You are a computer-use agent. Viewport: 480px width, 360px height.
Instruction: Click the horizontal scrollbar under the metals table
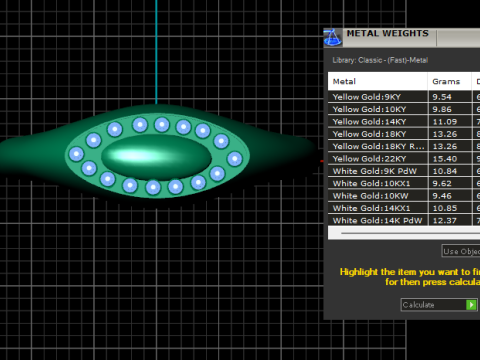(404, 233)
